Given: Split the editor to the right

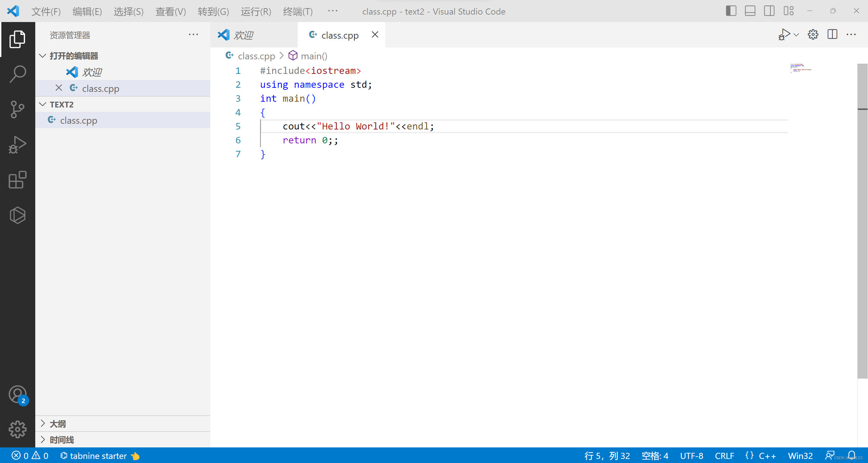Looking at the screenshot, I should 832,35.
